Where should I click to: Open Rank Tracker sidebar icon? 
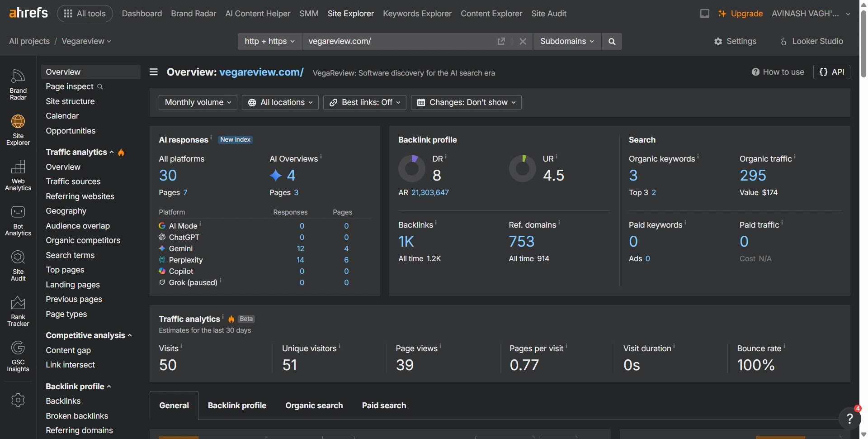18,311
